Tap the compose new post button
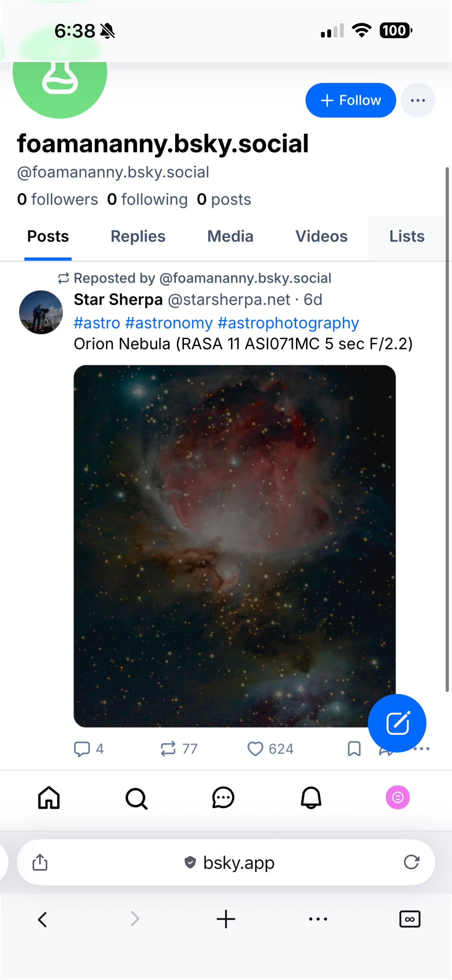Viewport: 452px width, 980px height. [397, 723]
